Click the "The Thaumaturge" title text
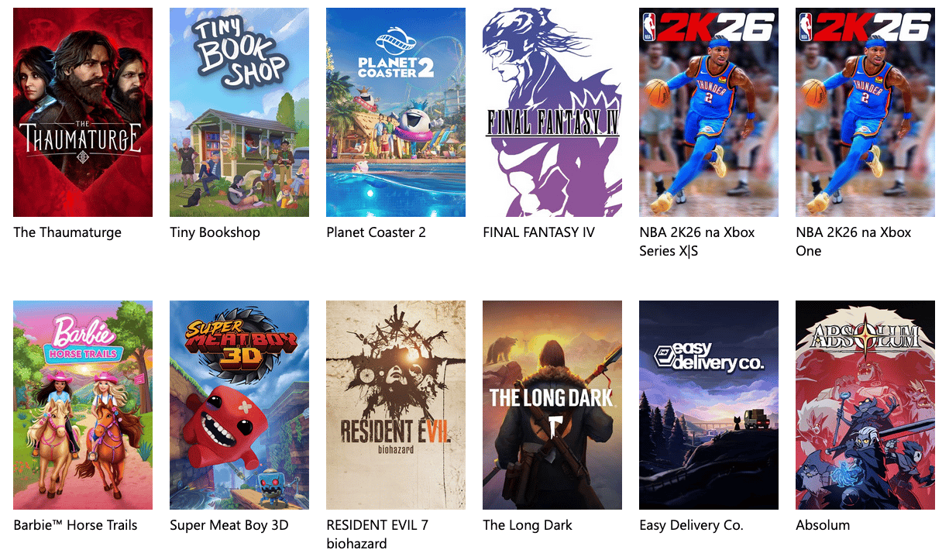This screenshot has width=949, height=560. coord(67,232)
